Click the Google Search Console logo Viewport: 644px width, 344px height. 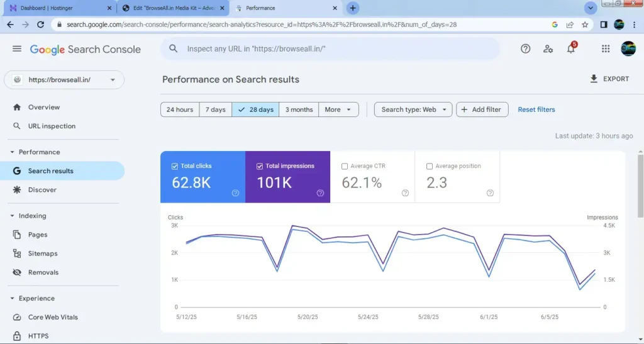coord(86,49)
